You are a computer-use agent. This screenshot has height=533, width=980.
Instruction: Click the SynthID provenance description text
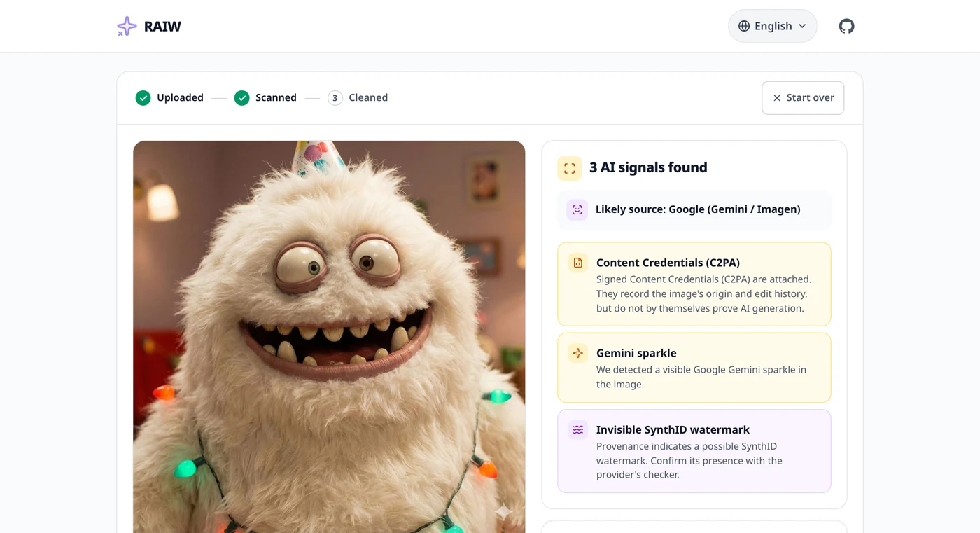689,460
